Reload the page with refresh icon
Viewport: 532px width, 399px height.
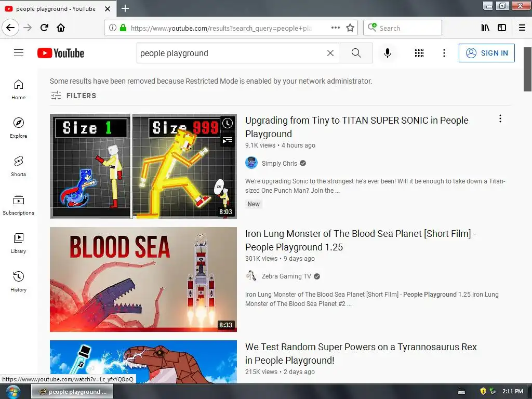tap(44, 28)
